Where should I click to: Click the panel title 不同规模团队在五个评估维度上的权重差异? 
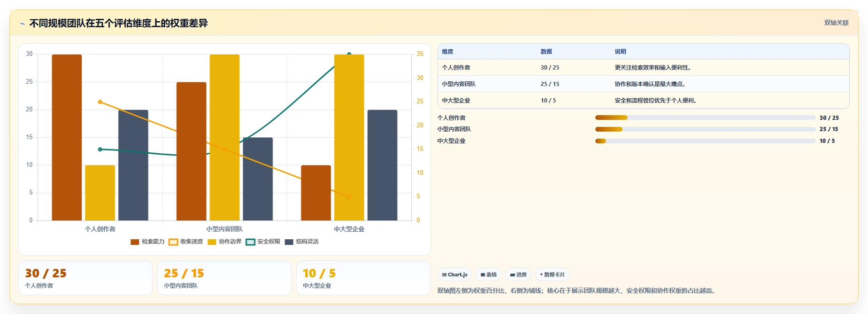(x=118, y=24)
